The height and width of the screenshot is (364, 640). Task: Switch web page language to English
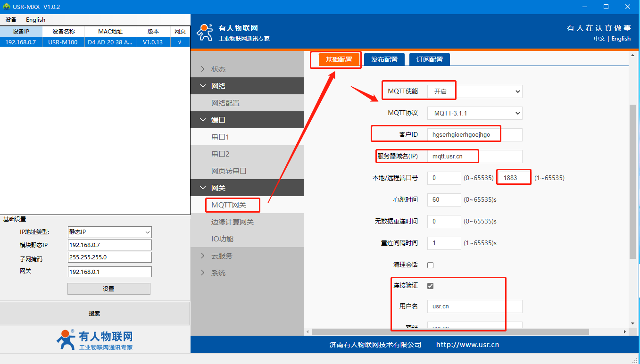[621, 39]
